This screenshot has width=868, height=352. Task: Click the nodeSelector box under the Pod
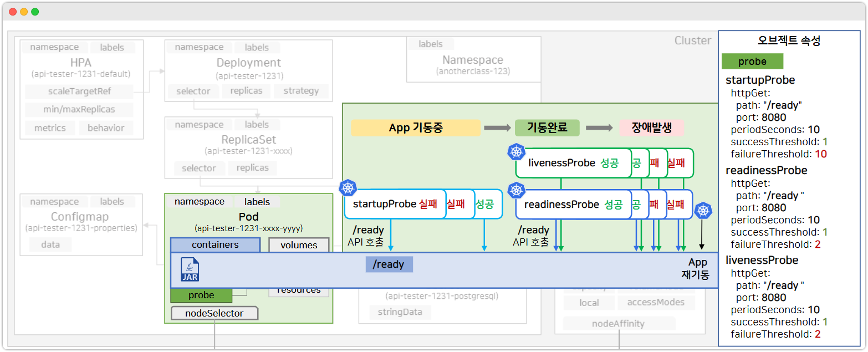pos(215,313)
